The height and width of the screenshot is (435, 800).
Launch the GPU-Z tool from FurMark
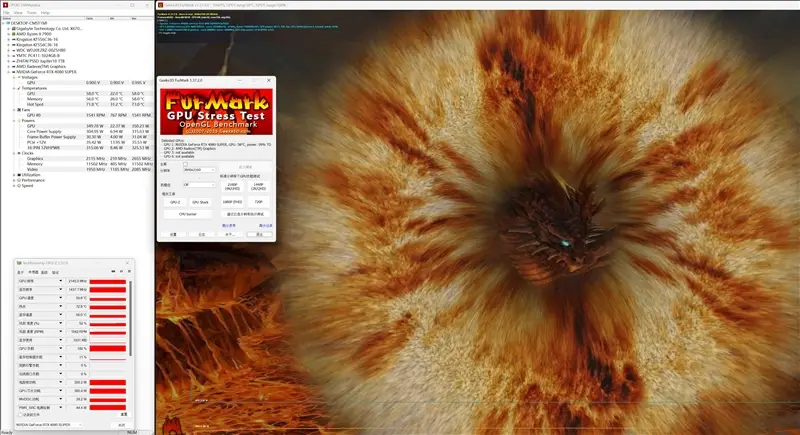175,202
